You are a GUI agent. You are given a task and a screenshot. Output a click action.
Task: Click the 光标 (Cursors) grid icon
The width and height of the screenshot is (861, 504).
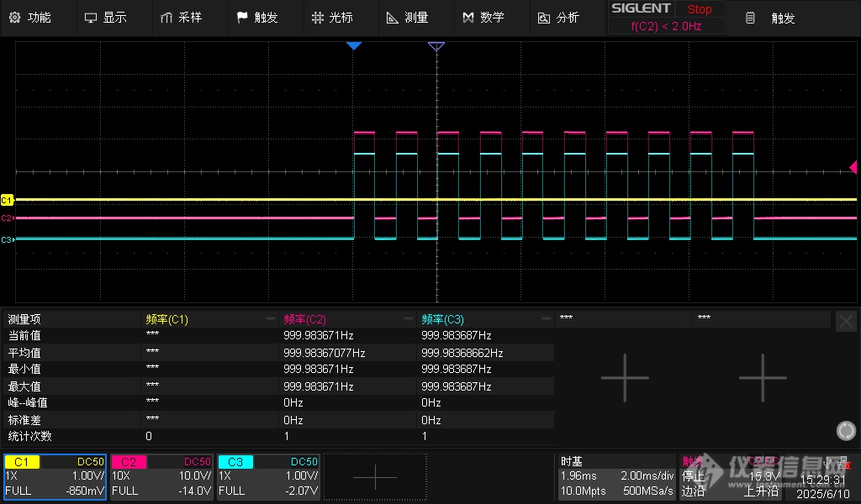tap(317, 18)
